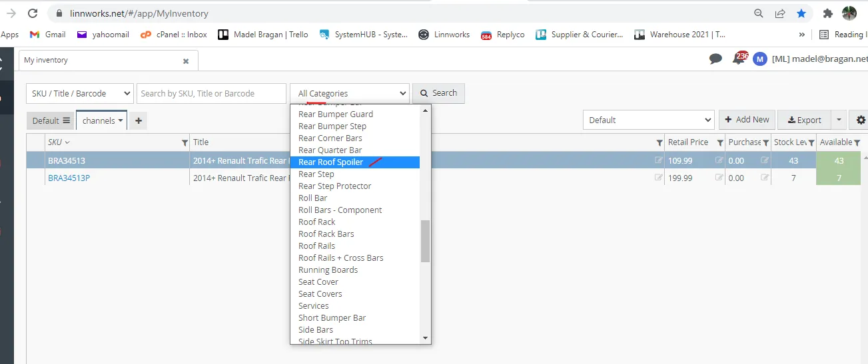Click the Search by SKU input field

coord(211,93)
